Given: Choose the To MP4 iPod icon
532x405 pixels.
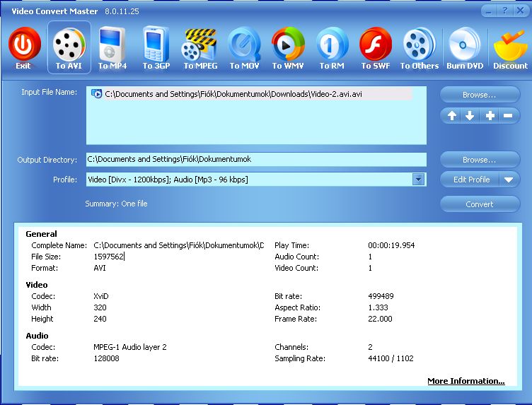Looking at the screenshot, I should (x=112, y=45).
